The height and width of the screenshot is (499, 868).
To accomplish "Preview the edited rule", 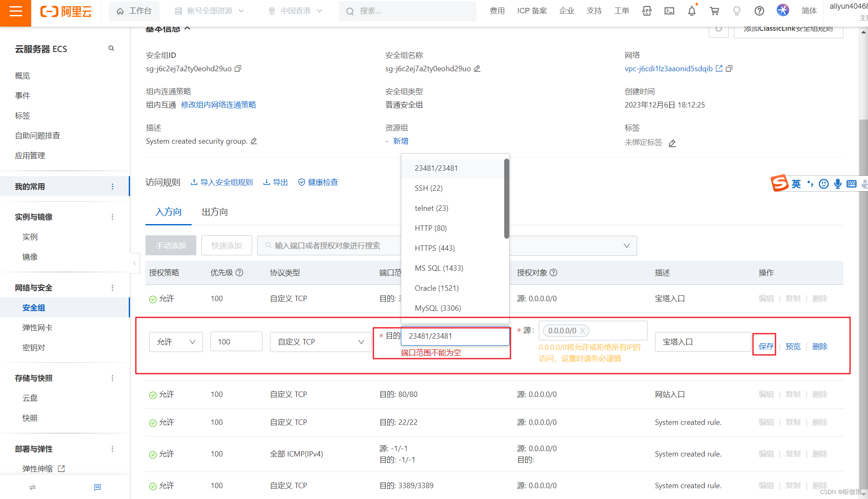I will pos(793,347).
